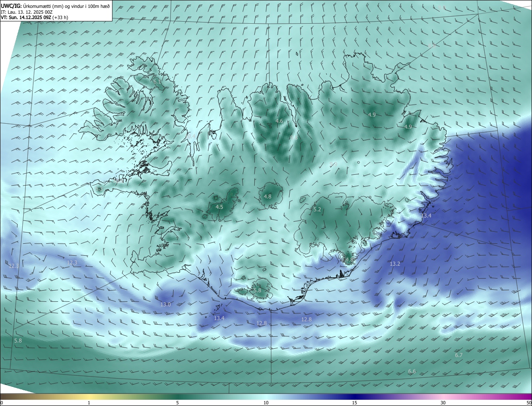The image size is (532, 406).
Task: Click the 5.2 value on Vatnajökull glacier
Action: pos(317,210)
